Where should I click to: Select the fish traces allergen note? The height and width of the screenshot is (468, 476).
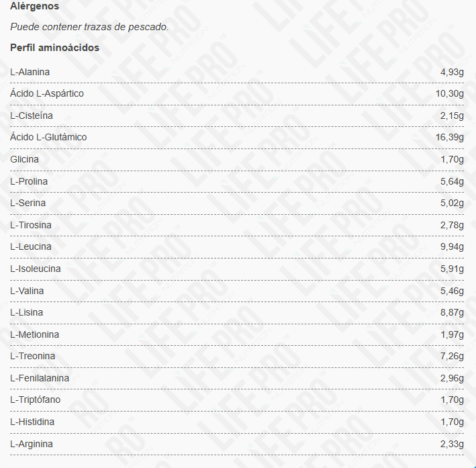[89, 27]
